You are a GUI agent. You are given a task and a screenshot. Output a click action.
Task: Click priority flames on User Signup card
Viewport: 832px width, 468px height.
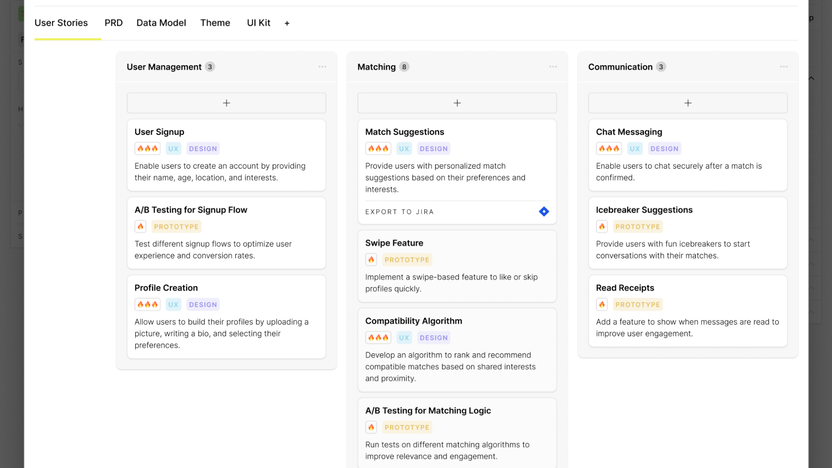(x=148, y=149)
